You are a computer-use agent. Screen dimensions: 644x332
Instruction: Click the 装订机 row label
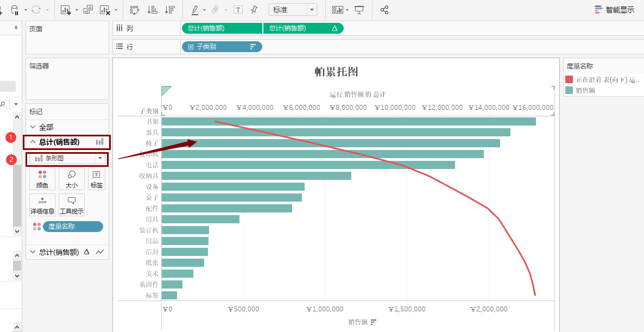coord(149,230)
